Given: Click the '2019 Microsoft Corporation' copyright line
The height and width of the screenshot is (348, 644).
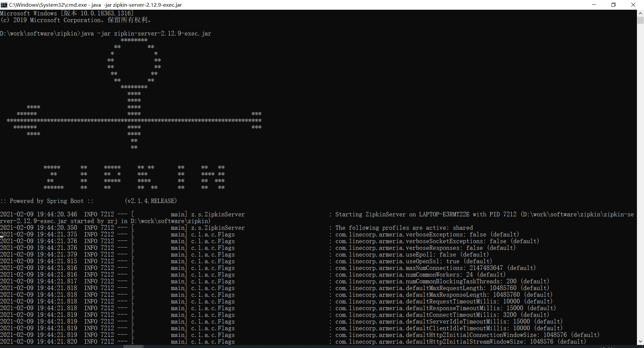Looking at the screenshot, I should [x=76, y=20].
